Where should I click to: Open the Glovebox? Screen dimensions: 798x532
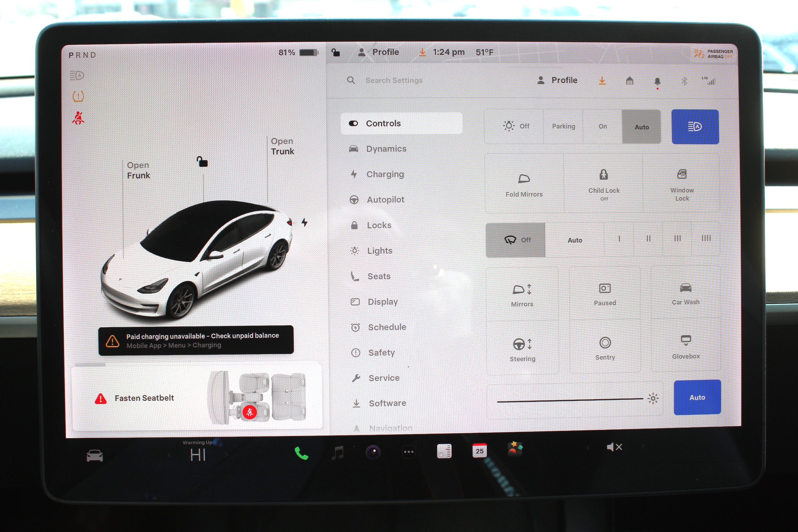tap(685, 346)
